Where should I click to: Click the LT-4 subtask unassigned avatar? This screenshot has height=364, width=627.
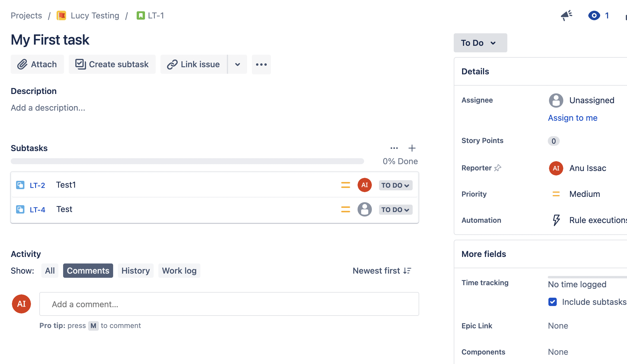(365, 209)
